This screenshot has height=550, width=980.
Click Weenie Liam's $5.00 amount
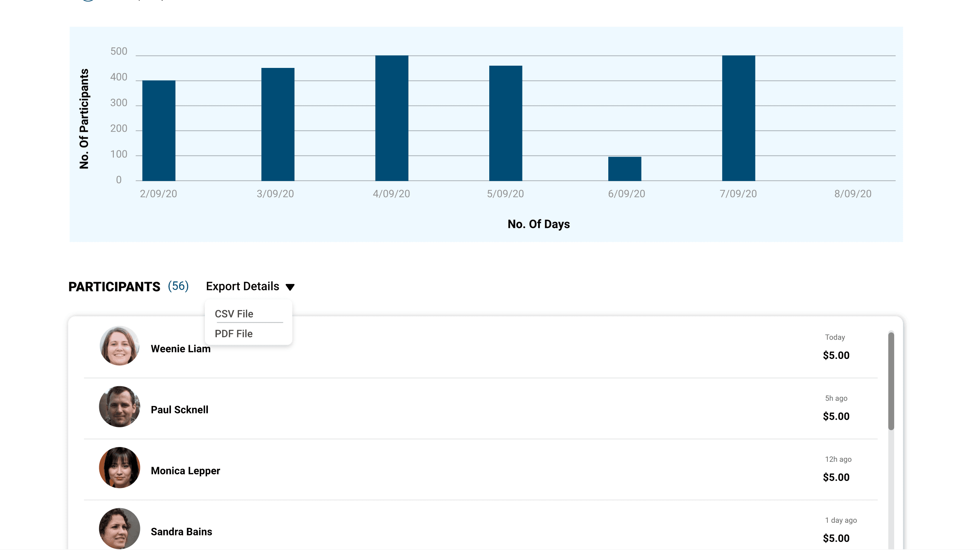(x=836, y=356)
